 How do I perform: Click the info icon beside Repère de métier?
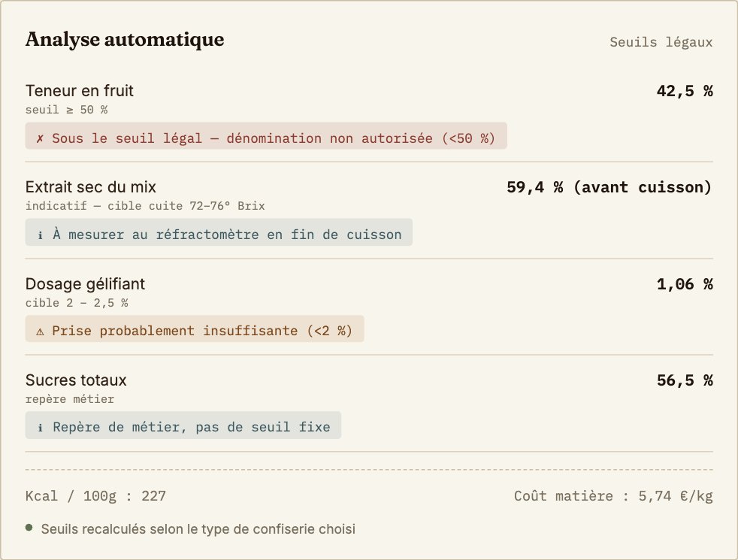[41, 428]
